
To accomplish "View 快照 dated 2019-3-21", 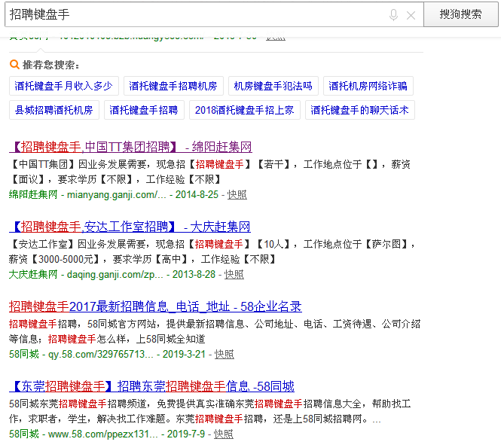I will [x=224, y=354].
